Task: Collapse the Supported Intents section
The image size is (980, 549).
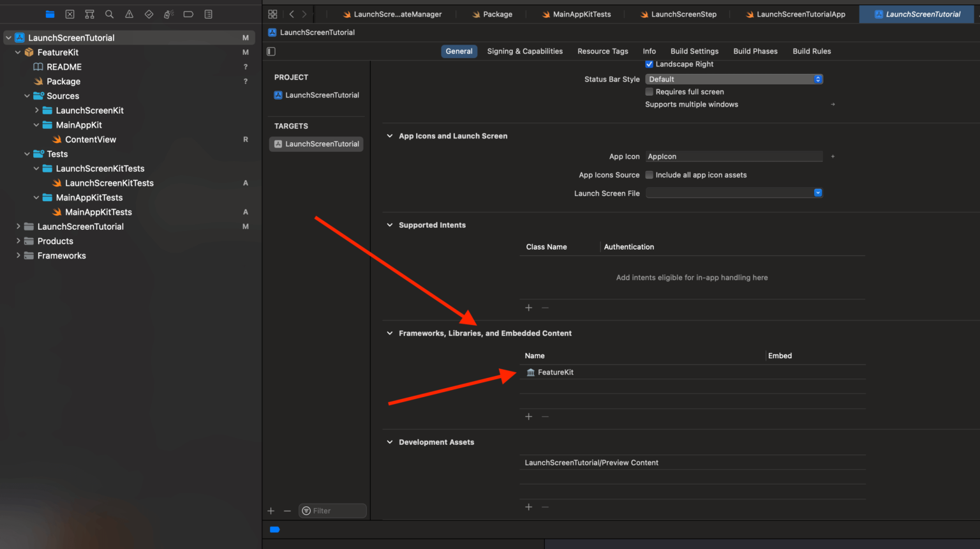Action: click(389, 225)
